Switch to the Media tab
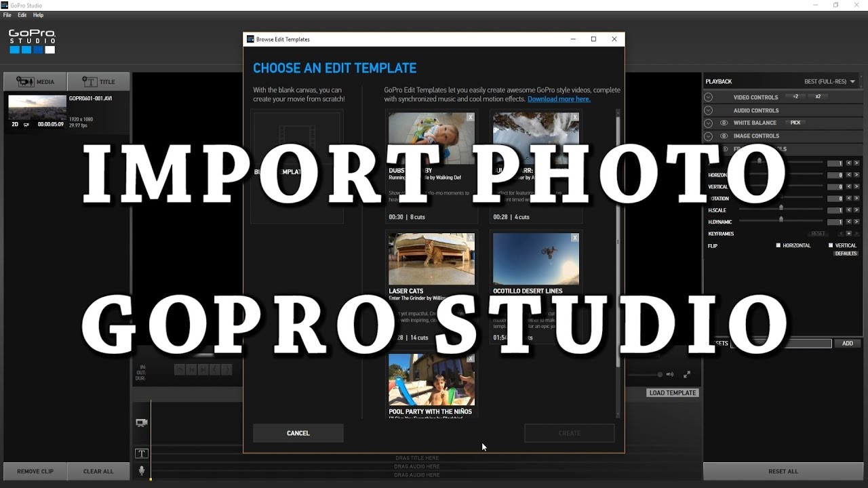 click(35, 81)
